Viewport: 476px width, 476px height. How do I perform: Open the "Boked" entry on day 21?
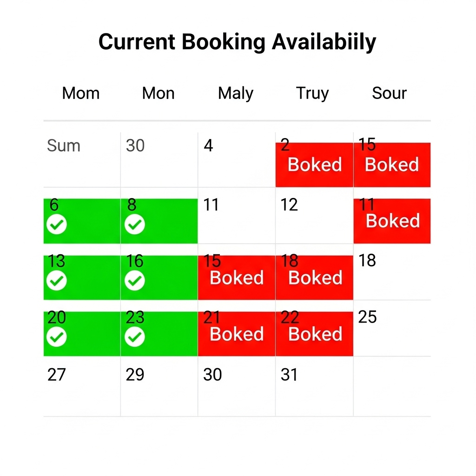[237, 334]
